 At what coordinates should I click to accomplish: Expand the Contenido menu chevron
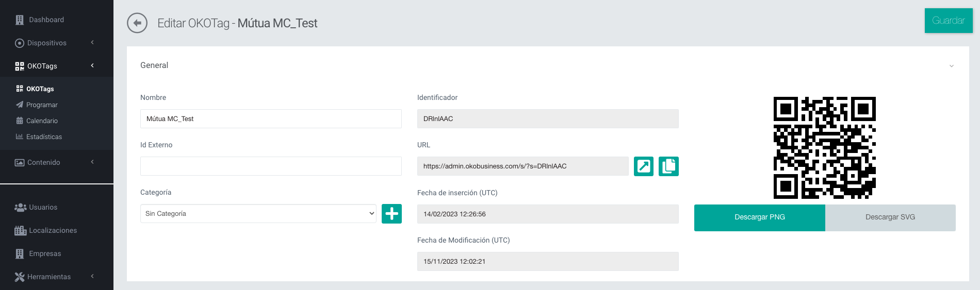click(92, 162)
